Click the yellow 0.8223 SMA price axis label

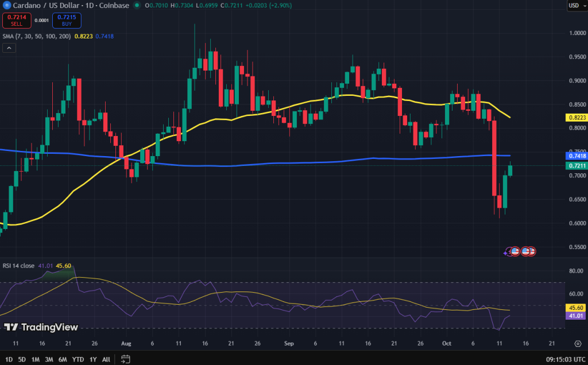[577, 118]
